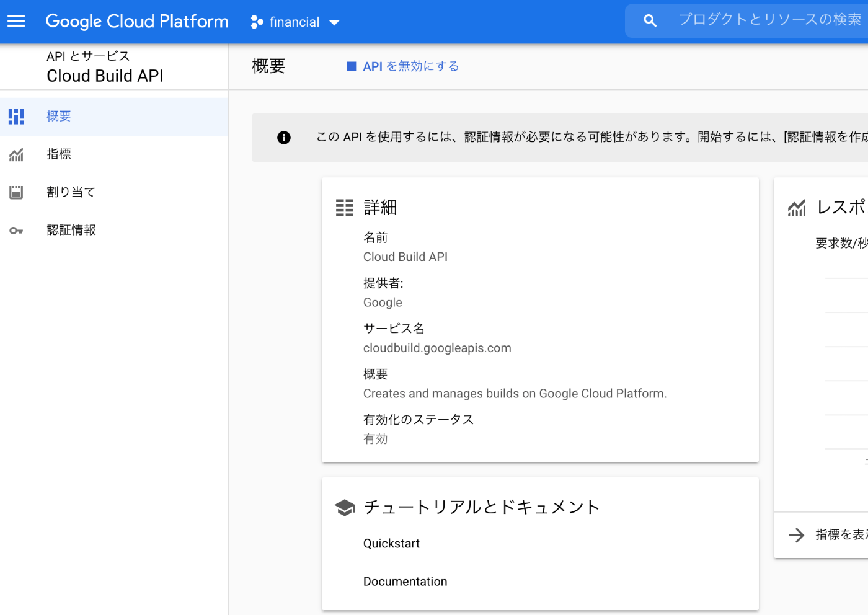Click the 要求数/秒 chart label
Viewport: 868px width, 615px height.
841,243
